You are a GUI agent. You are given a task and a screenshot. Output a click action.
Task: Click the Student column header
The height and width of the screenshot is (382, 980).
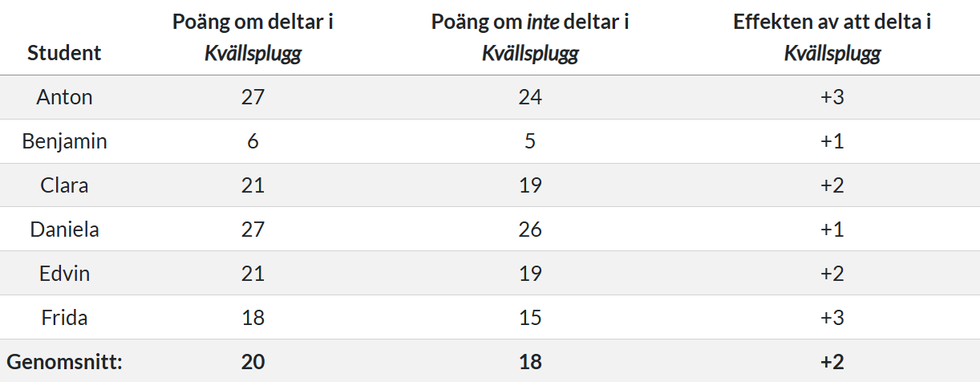pyautogui.click(x=64, y=53)
